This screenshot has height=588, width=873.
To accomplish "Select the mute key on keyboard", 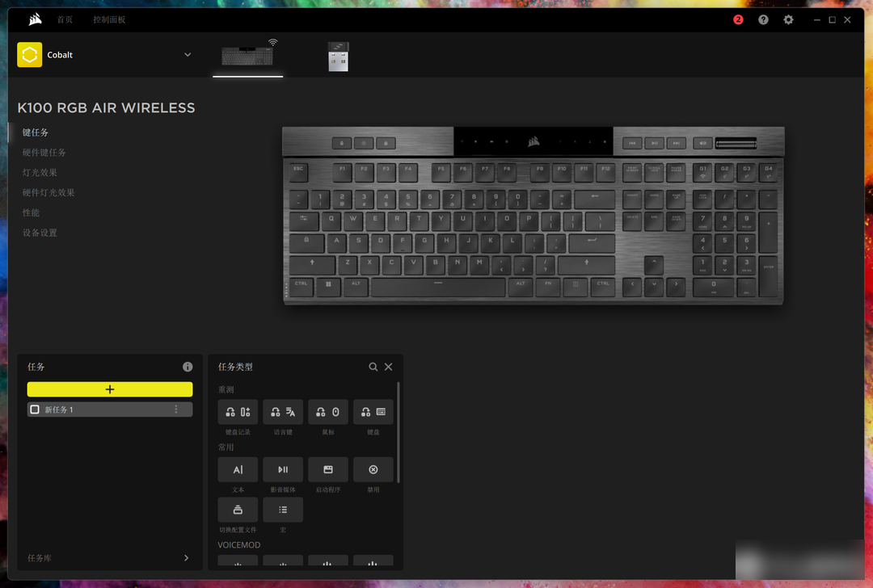I will tap(703, 144).
